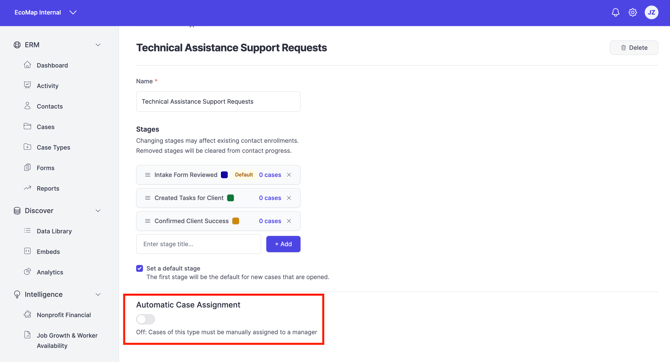The image size is (670, 362).
Task: Open Data Library in sidebar
Action: [54, 231]
